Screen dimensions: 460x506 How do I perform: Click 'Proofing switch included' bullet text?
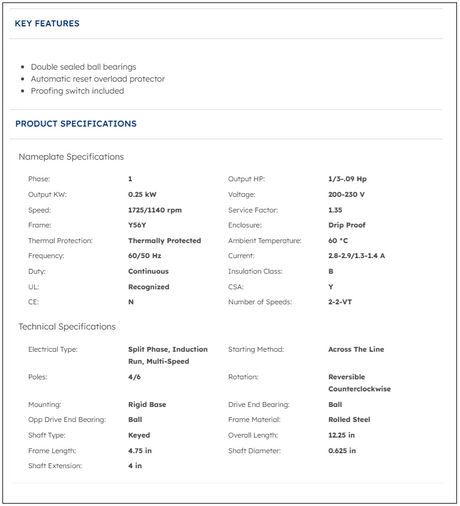[x=77, y=91]
